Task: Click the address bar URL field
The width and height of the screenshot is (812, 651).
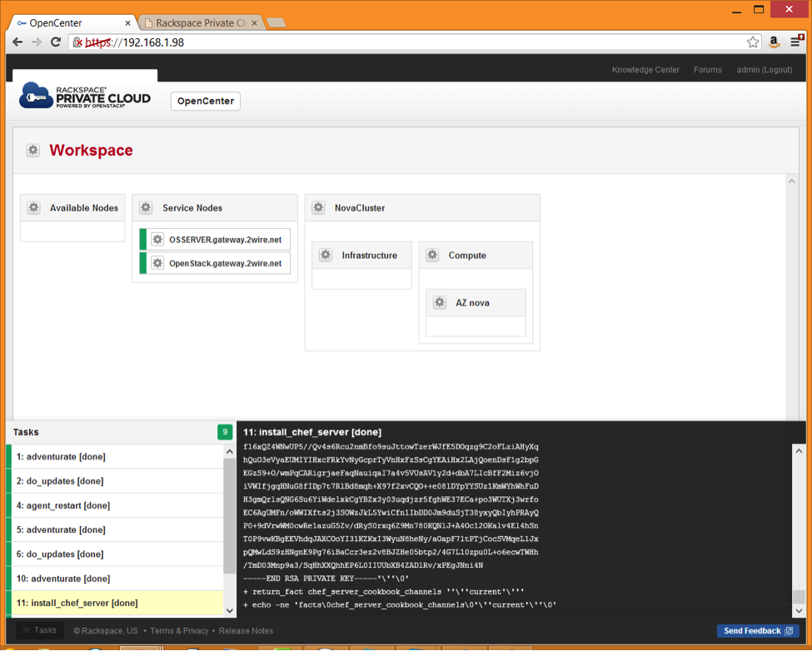Action: (414, 42)
